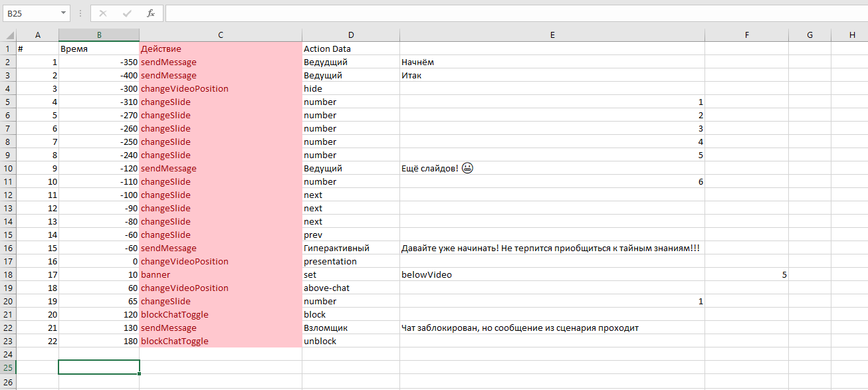Select the cell containing belowVideo
This screenshot has height=390, width=868.
[552, 274]
